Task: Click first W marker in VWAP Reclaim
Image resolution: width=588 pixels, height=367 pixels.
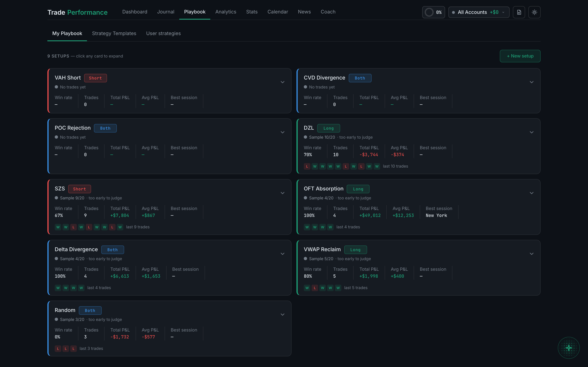Action: [307, 288]
